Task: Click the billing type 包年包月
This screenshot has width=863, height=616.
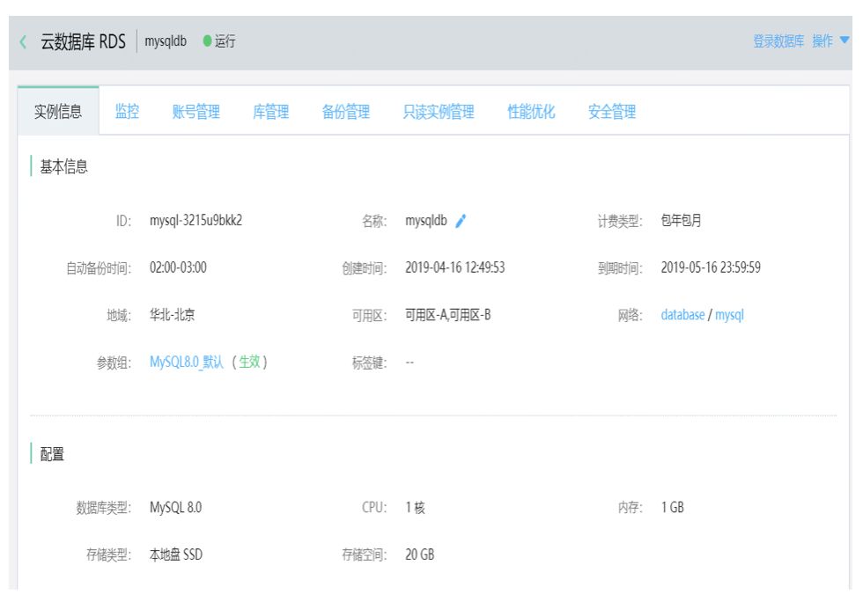Action: pyautogui.click(x=681, y=221)
